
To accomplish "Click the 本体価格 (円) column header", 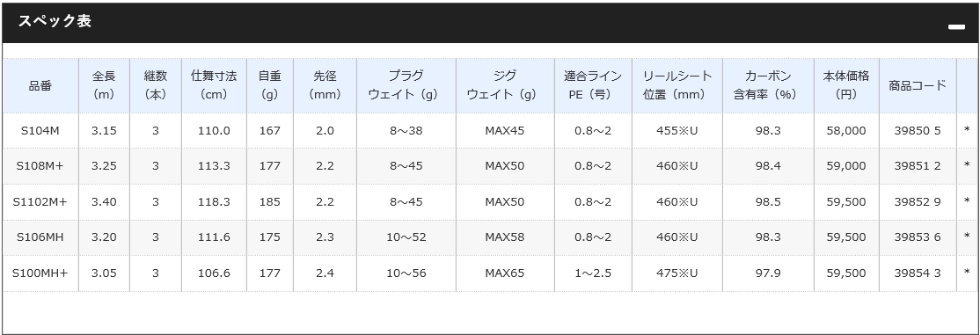I will click(846, 85).
